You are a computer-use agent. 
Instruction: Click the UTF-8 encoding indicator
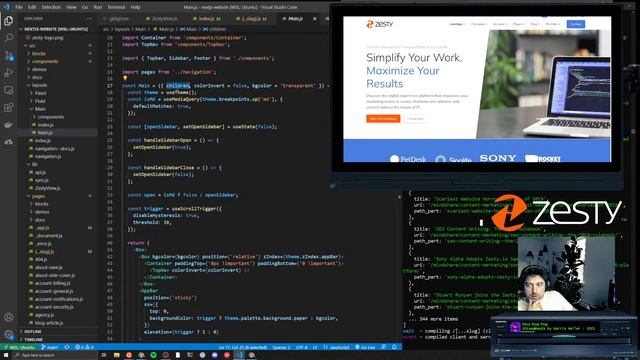coord(302,347)
